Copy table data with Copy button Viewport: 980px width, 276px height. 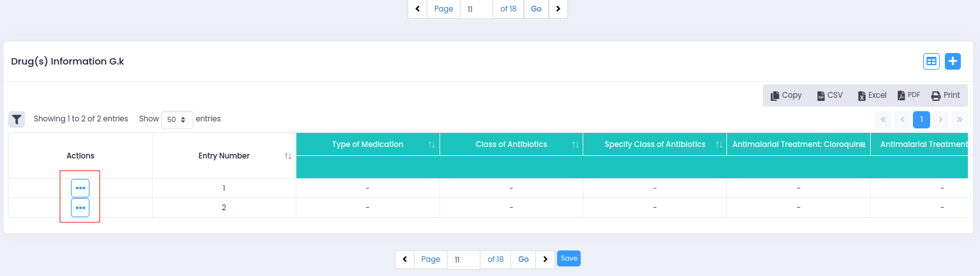(786, 95)
